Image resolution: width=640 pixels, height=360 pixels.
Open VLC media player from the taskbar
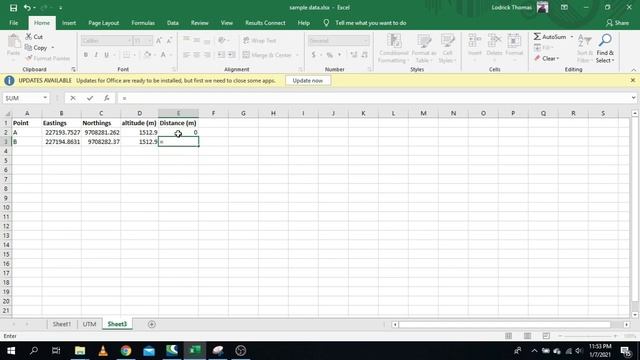tap(103, 351)
